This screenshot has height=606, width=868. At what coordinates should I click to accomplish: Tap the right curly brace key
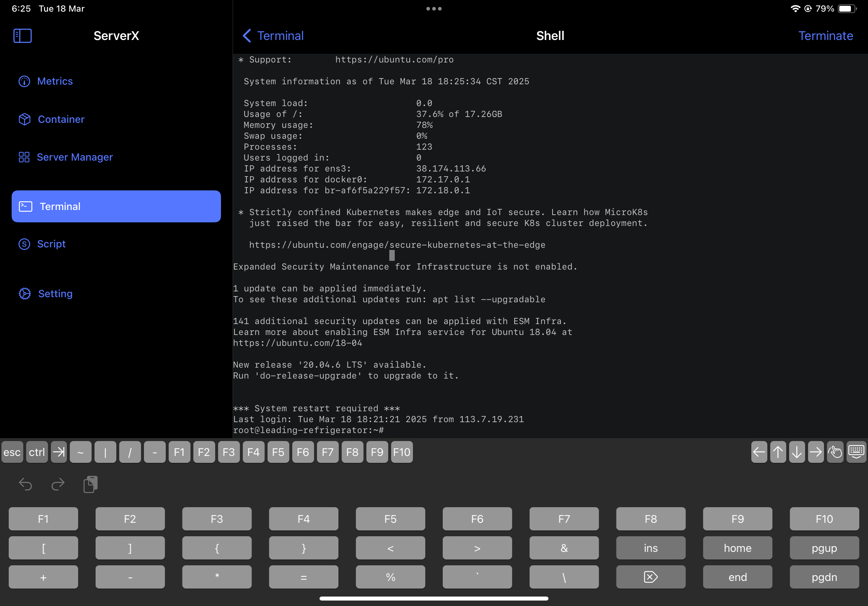click(304, 548)
